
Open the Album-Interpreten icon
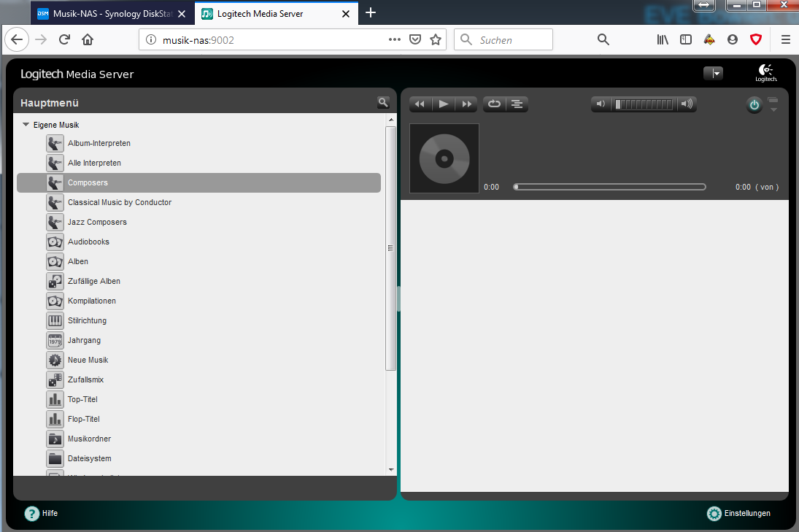[x=55, y=143]
